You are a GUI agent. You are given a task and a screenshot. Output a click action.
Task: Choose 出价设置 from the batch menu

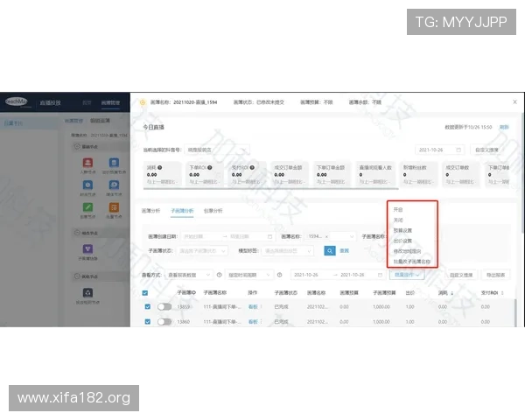[402, 241]
